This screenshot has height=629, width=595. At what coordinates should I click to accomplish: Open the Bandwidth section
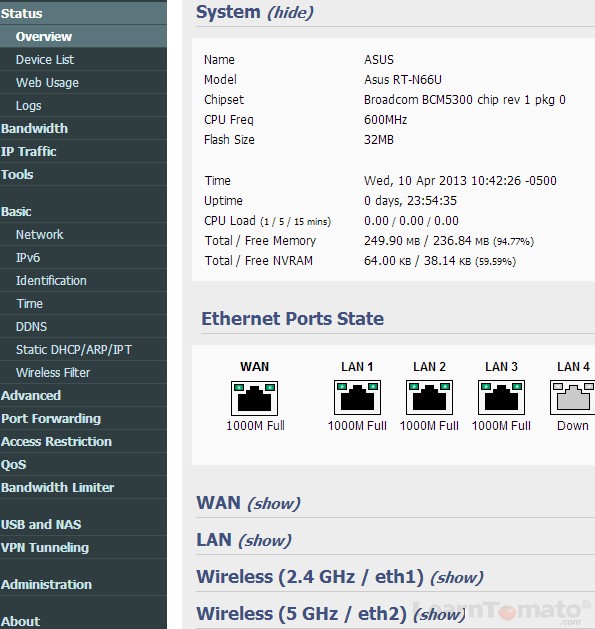pos(83,128)
